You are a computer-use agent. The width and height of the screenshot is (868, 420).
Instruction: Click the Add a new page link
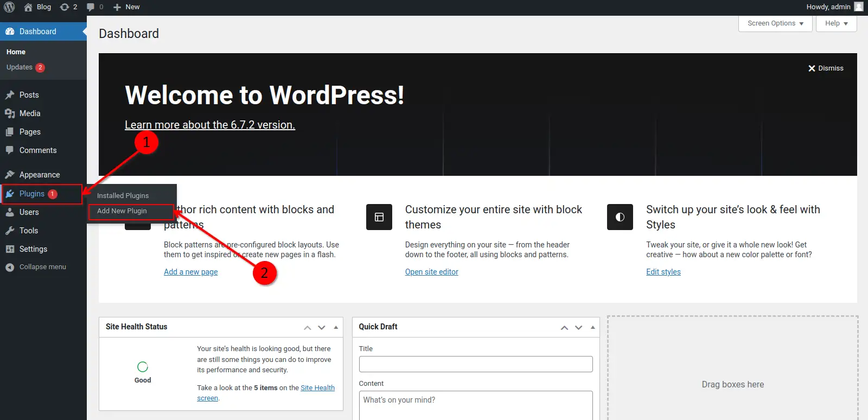pyautogui.click(x=191, y=272)
